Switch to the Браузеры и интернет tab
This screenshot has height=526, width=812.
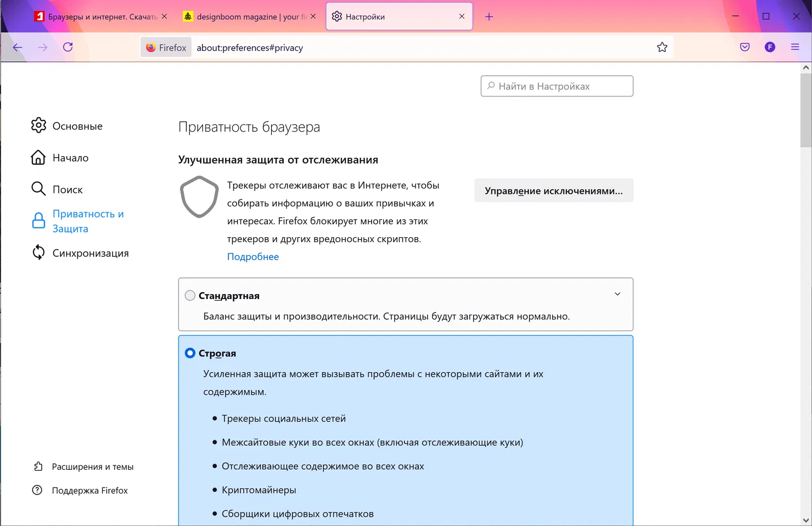pyautogui.click(x=97, y=17)
